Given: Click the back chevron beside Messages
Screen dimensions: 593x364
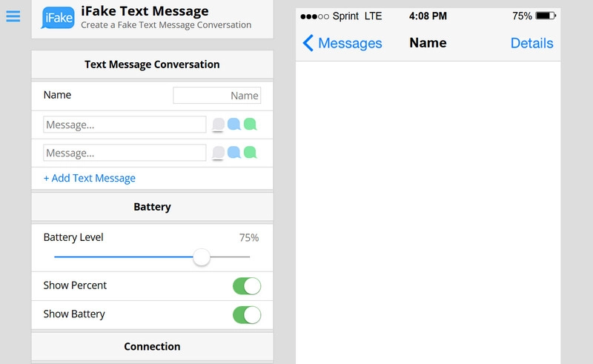Looking at the screenshot, I should (308, 43).
